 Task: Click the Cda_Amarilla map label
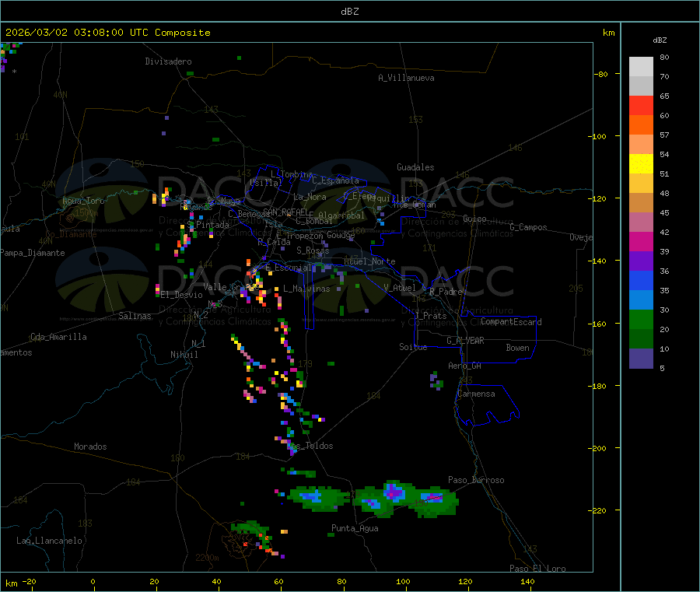pyautogui.click(x=58, y=337)
